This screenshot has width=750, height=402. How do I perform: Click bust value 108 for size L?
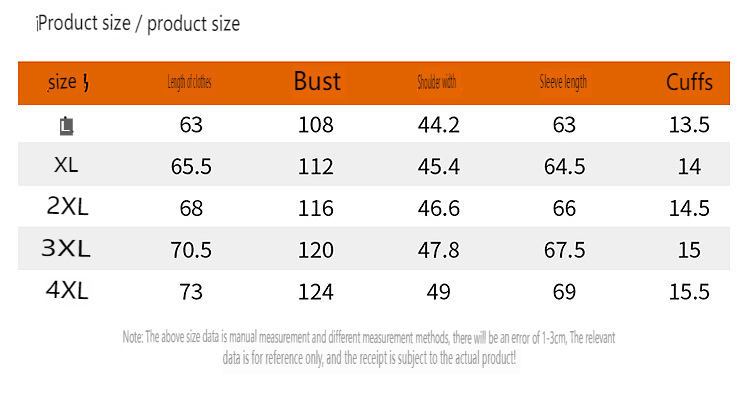click(316, 125)
